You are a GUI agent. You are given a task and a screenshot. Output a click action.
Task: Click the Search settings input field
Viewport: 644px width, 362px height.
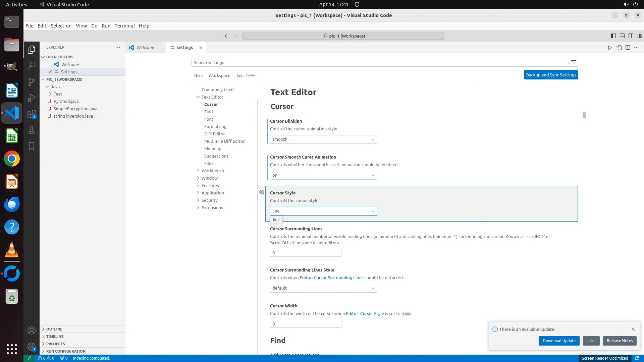(376, 62)
